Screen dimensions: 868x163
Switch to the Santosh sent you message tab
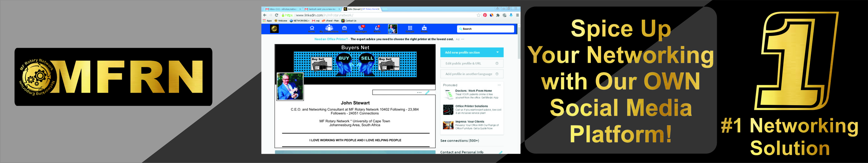pos(322,9)
